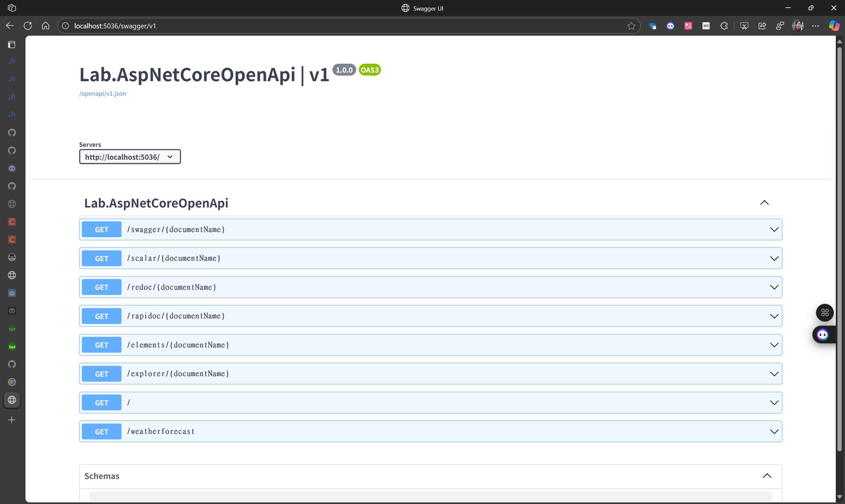This screenshot has height=504, width=845.
Task: Collapse the Schemas section
Action: [x=767, y=476]
